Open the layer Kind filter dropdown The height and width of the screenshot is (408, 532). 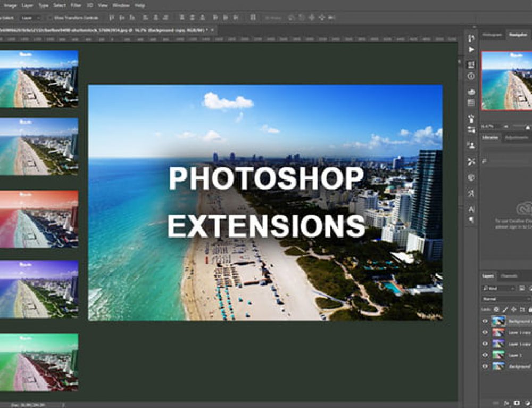tap(498, 288)
